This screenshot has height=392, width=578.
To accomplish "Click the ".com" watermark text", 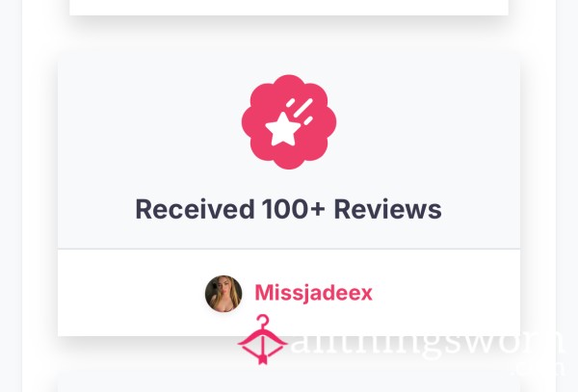I will pyautogui.click(x=539, y=369).
